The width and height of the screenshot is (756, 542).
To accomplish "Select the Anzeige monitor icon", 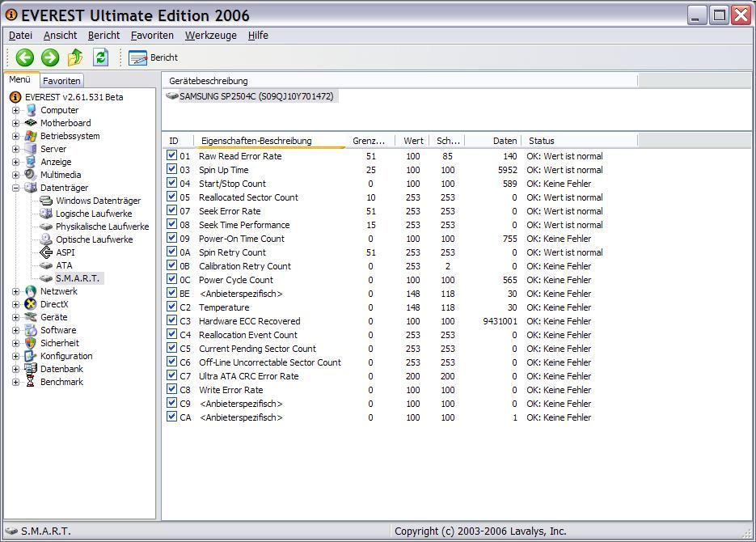I will point(31,162).
